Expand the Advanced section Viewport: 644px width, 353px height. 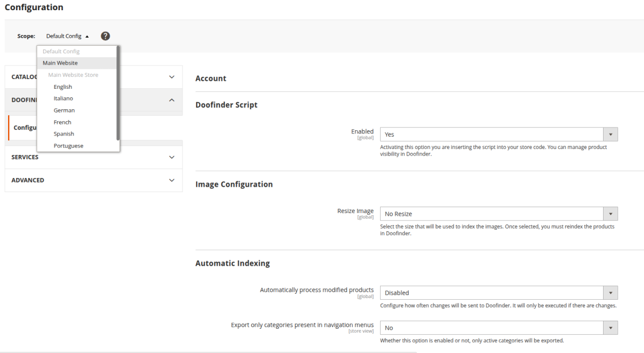tap(94, 180)
